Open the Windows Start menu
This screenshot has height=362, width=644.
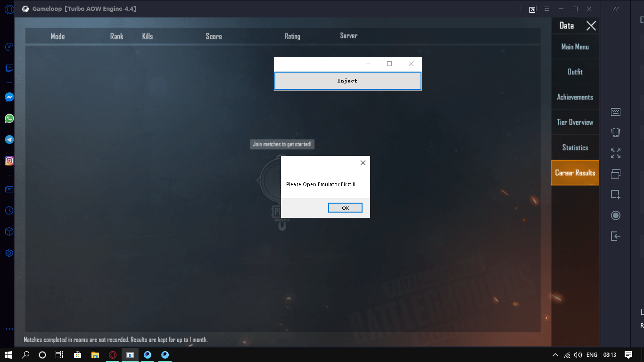(x=8, y=355)
